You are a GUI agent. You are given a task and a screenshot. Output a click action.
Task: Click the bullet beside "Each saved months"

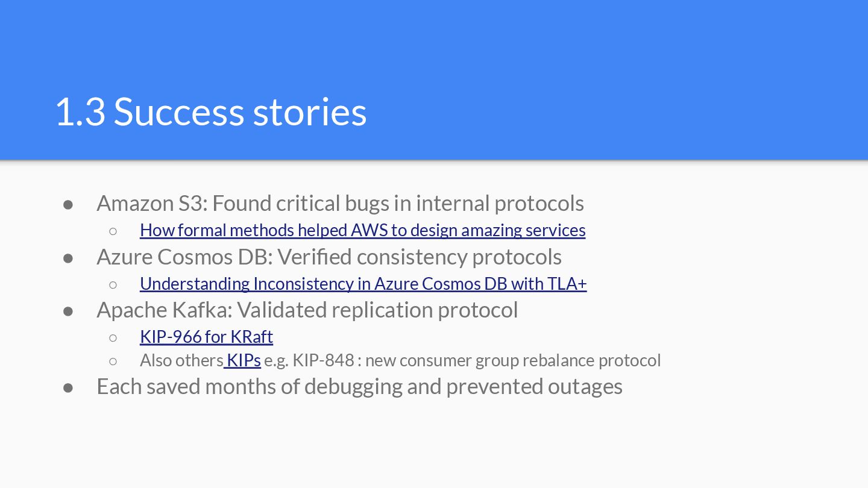point(68,387)
